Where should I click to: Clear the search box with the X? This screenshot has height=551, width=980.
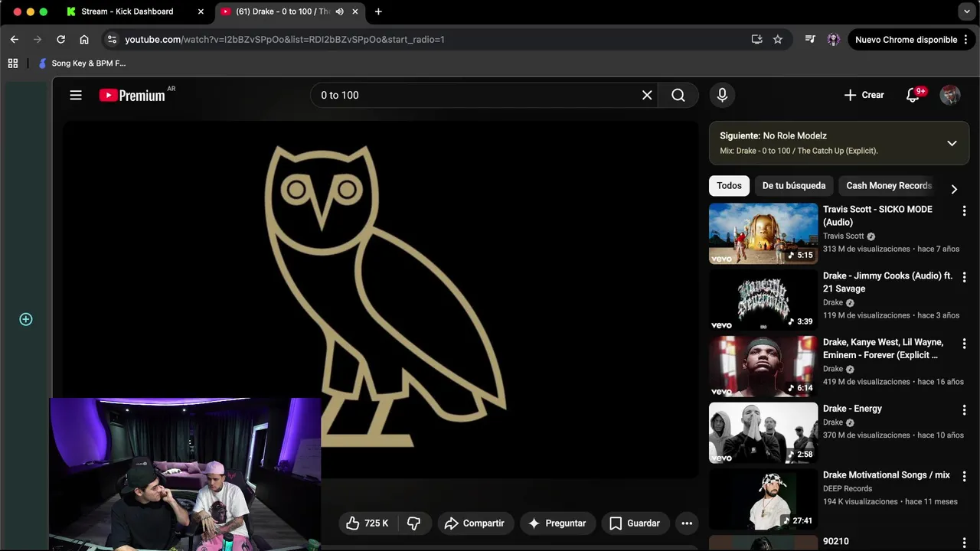point(647,95)
